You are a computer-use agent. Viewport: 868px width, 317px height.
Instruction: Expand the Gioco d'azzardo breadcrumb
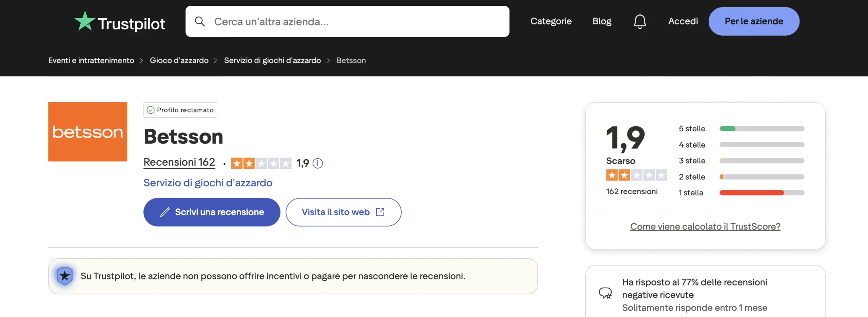(x=179, y=60)
